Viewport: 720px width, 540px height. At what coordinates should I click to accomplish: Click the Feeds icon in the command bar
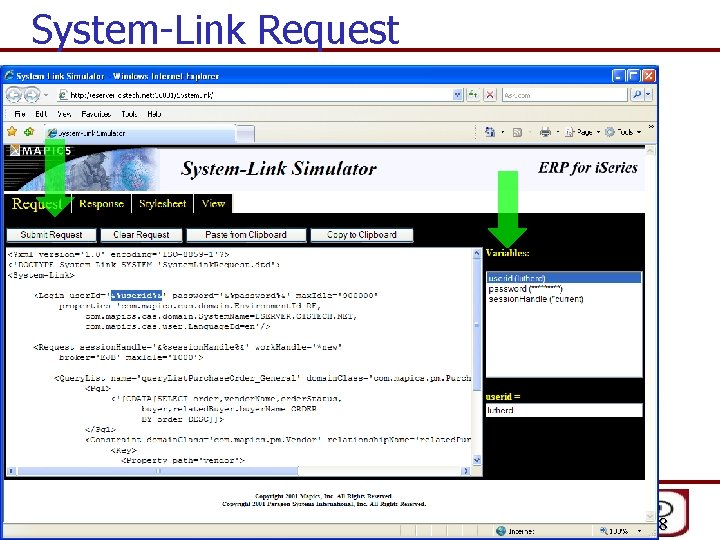click(517, 132)
